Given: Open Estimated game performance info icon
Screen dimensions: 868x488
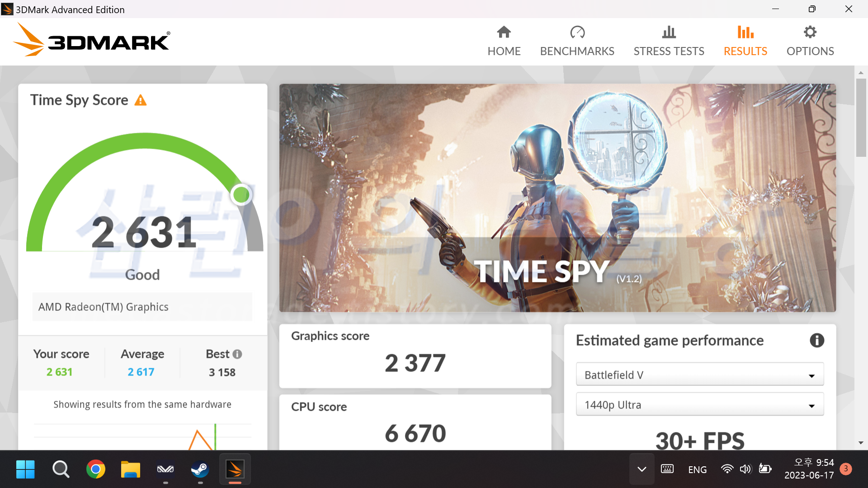Looking at the screenshot, I should [x=816, y=340].
